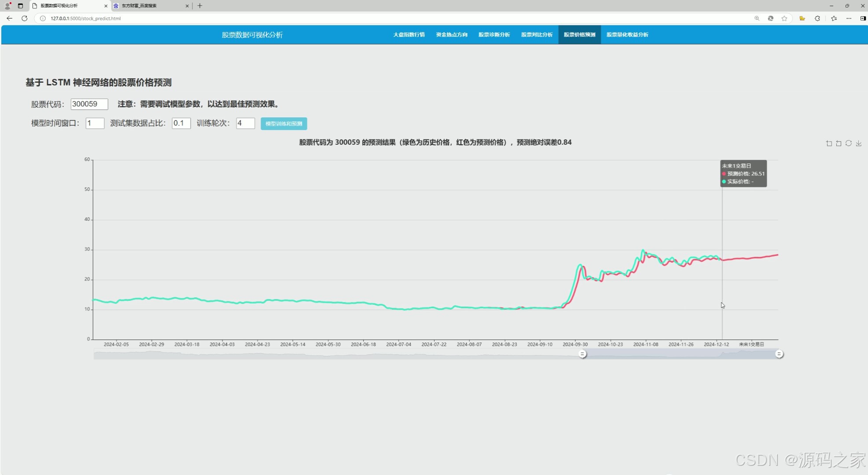Add the page to favorites with the star
Image resolution: width=868 pixels, height=475 pixels.
coord(784,18)
